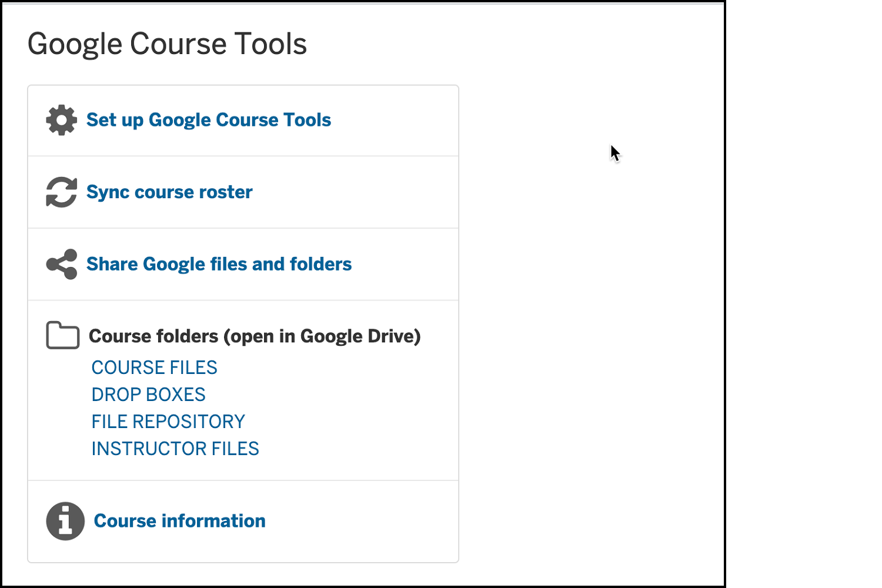View the Course information link
Screen dimensions: 882x588
180,521
